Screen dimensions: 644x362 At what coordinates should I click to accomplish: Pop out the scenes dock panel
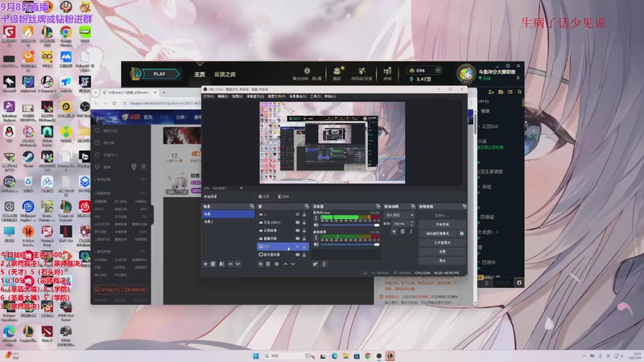coord(252,207)
